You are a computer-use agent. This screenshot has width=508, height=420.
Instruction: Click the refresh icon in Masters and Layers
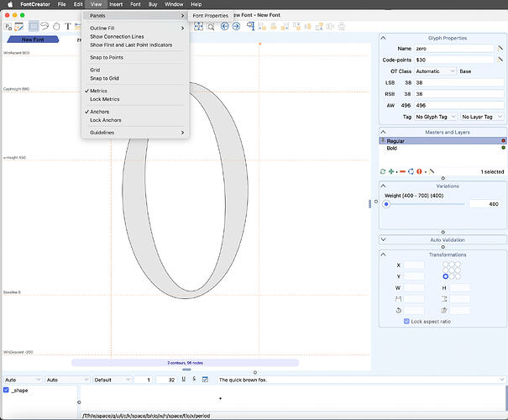(x=383, y=171)
